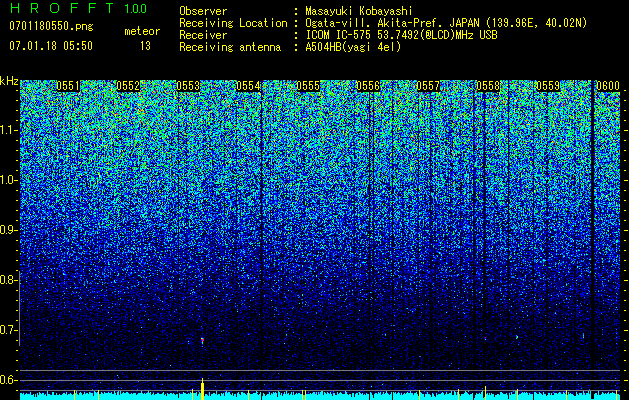Click the 'Observer' field label
Viewport: 629px width, 400px height.
click(x=203, y=11)
